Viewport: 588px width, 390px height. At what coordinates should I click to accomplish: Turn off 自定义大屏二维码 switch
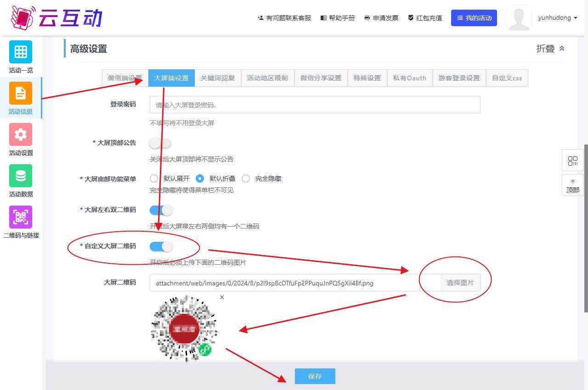[x=161, y=246]
